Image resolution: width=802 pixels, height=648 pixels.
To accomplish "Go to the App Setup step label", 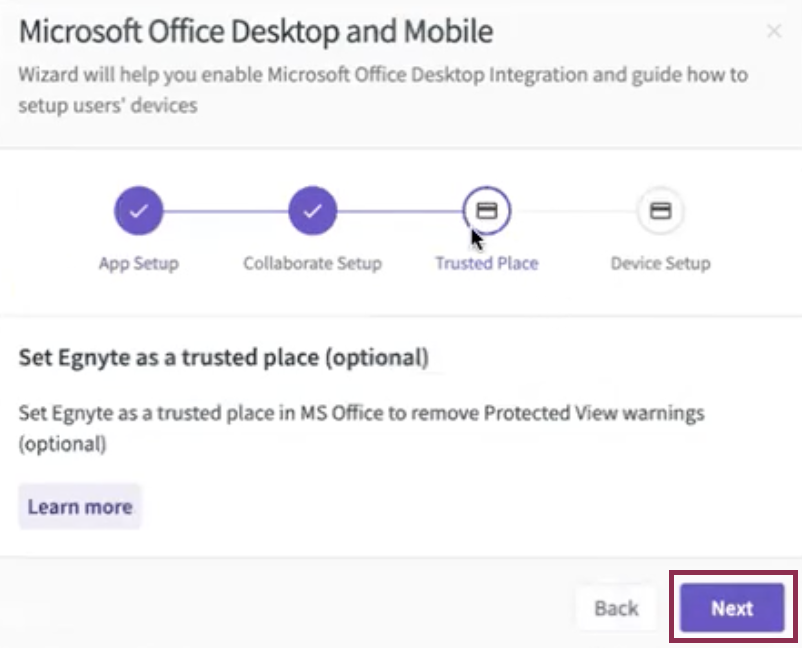I will click(x=138, y=264).
